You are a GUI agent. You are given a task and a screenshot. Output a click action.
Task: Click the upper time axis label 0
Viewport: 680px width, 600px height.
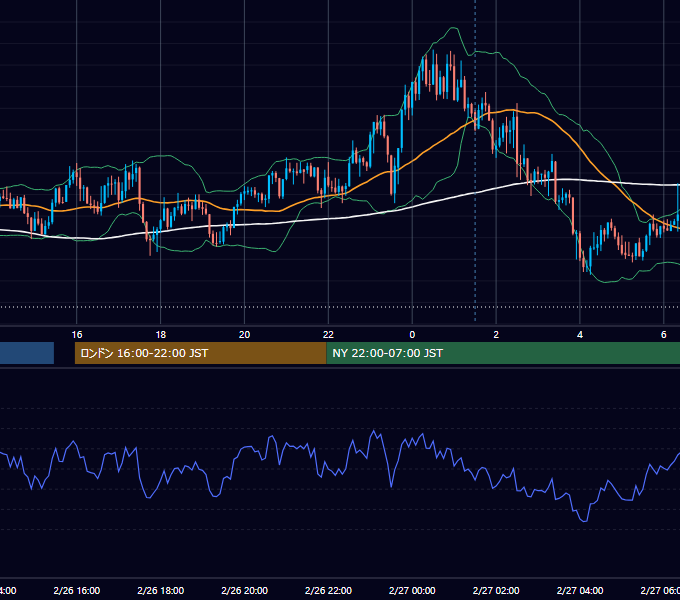click(412, 335)
